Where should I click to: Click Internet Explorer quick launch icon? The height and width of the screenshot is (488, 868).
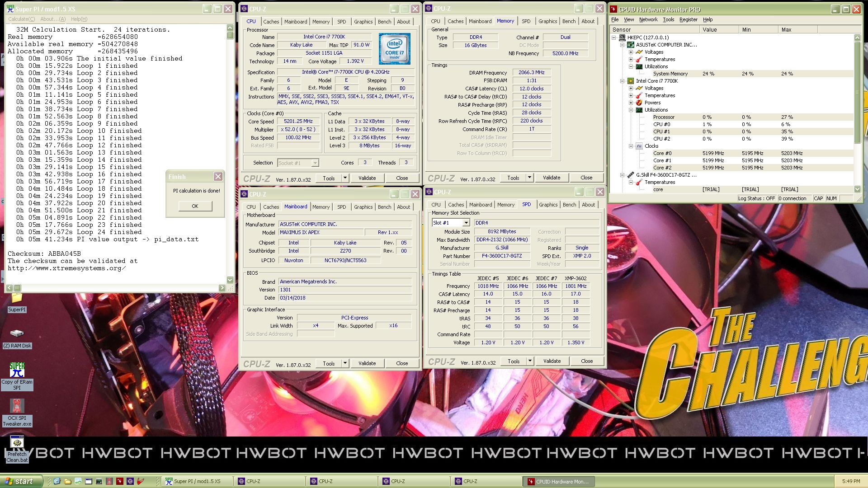(x=57, y=481)
